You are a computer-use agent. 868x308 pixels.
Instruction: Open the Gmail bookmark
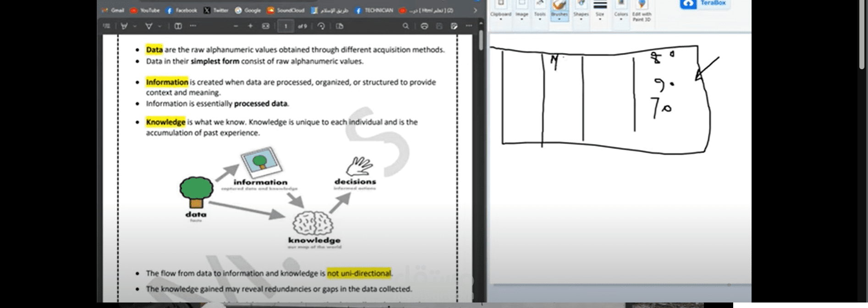coord(113,10)
